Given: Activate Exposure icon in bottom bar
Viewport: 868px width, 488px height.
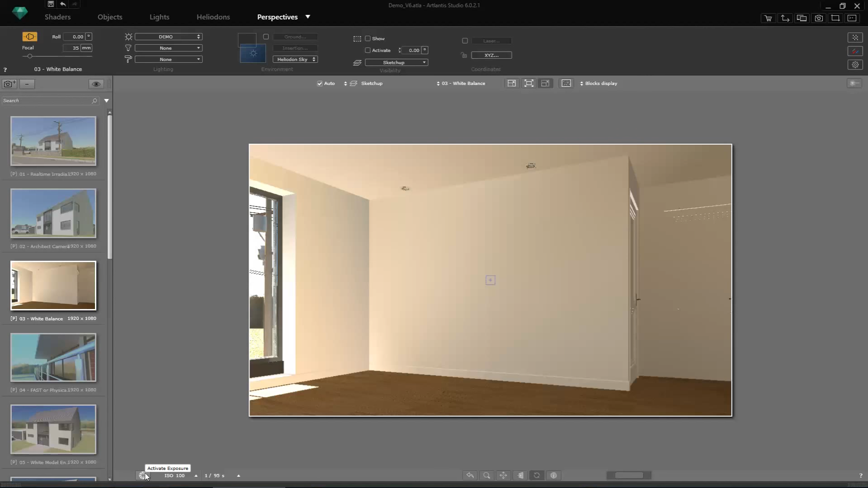Looking at the screenshot, I should 142,476.
